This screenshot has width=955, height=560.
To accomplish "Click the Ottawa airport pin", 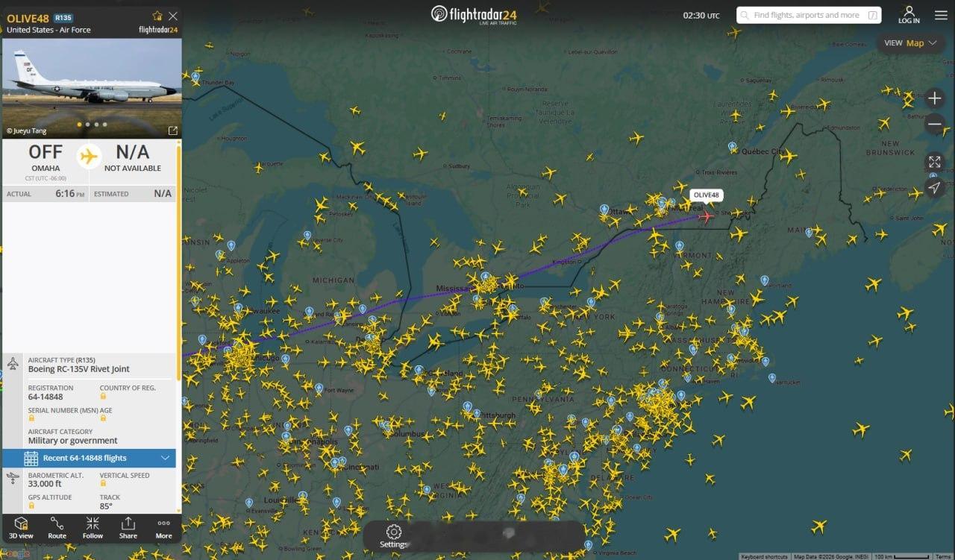I will (x=604, y=210).
